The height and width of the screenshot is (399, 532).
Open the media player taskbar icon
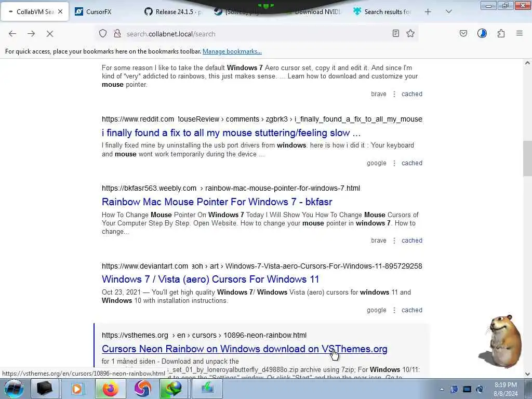point(77,389)
